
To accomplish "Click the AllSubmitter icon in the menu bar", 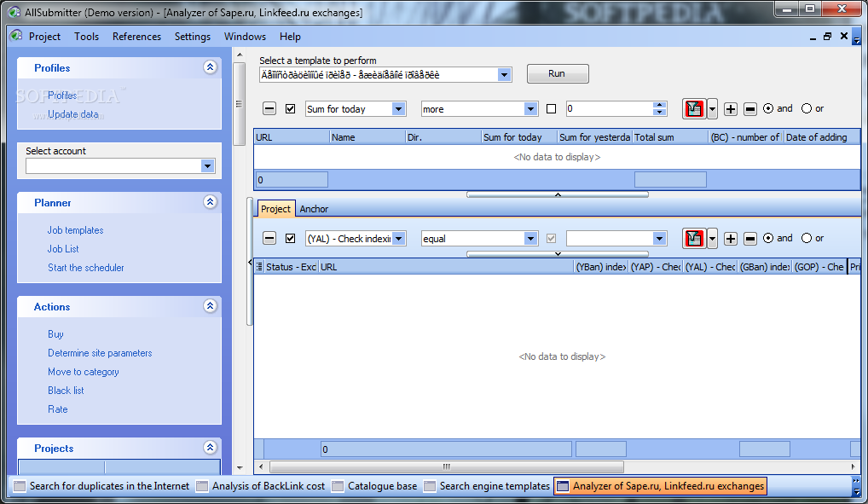I will pyautogui.click(x=16, y=36).
